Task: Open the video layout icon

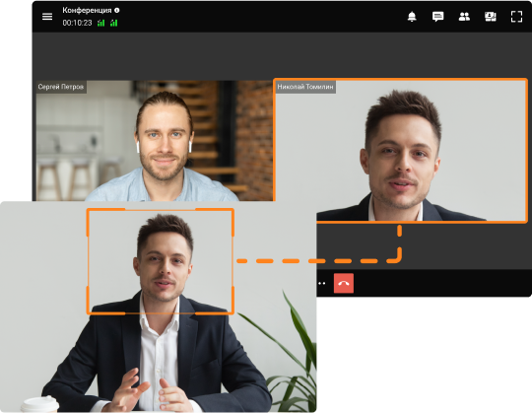Action: click(491, 17)
